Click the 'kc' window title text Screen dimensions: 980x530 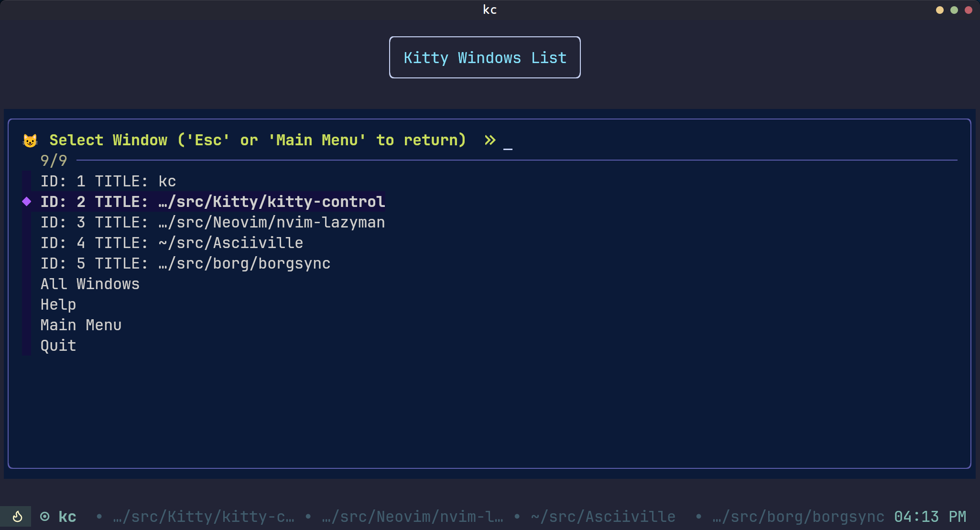point(490,10)
